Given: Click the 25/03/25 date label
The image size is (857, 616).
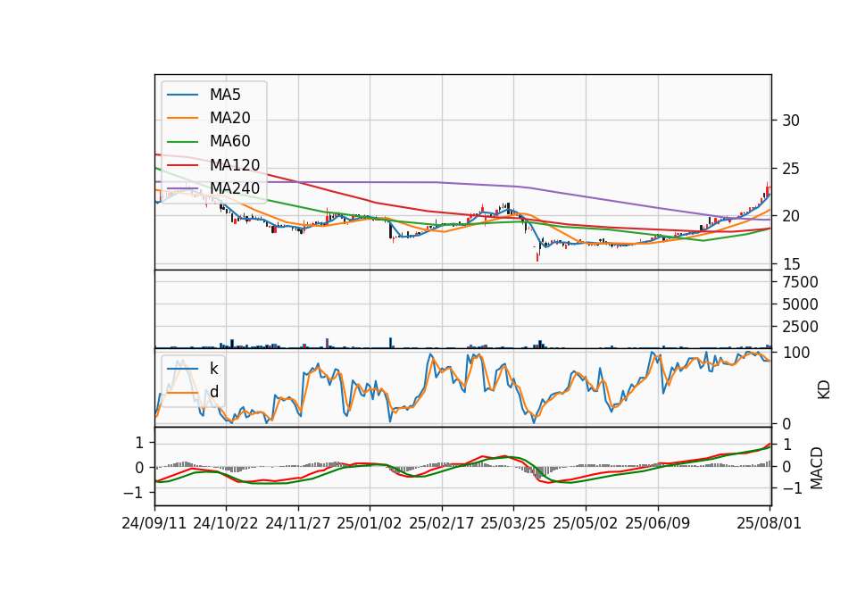Looking at the screenshot, I should 513,523.
